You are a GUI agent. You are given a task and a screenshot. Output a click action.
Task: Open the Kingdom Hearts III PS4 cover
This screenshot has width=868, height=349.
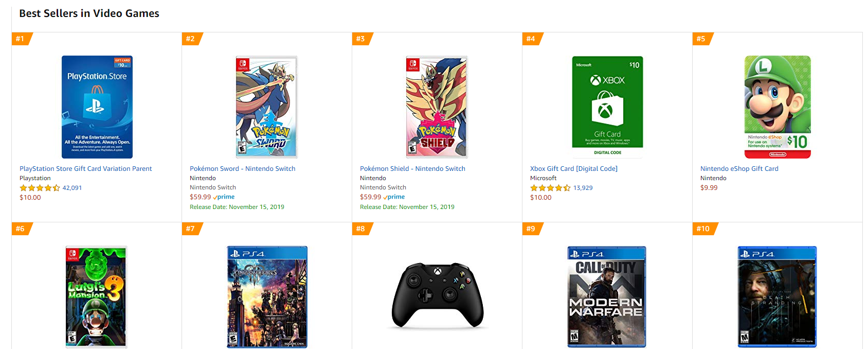point(267,297)
